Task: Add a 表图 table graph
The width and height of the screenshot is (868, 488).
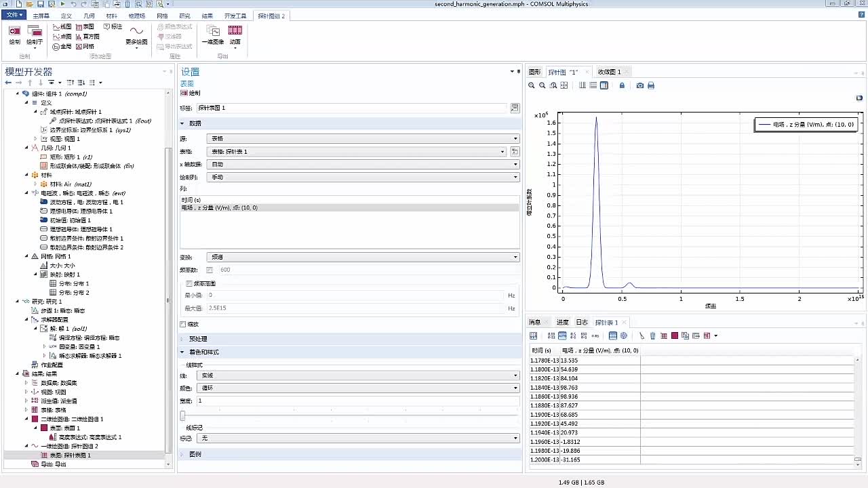Action: coord(85,27)
